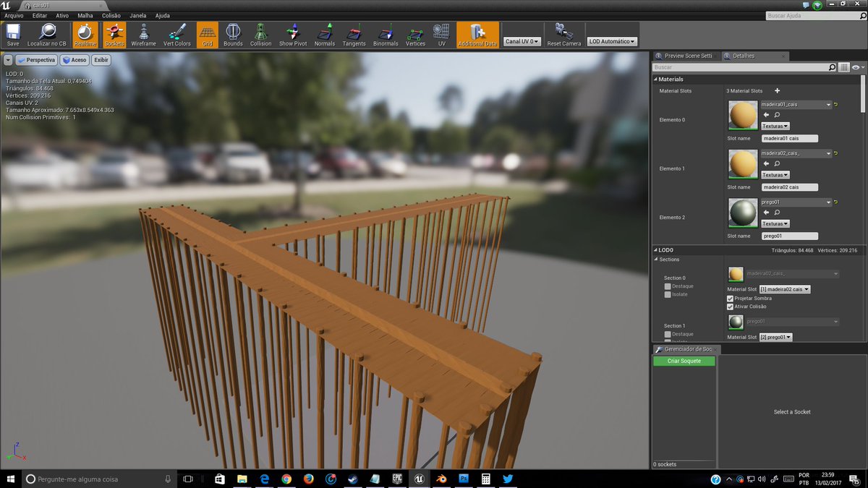Enable Destaque for Section 1
This screenshot has height=488, width=868.
tap(668, 334)
